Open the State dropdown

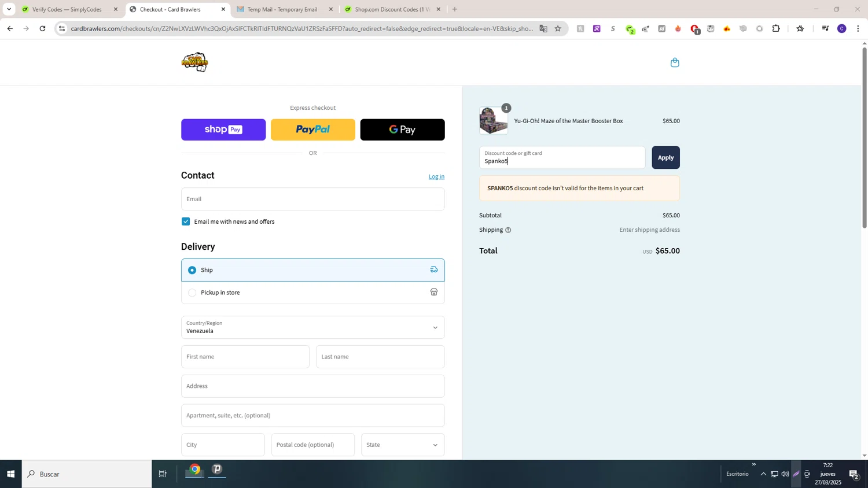point(403,445)
